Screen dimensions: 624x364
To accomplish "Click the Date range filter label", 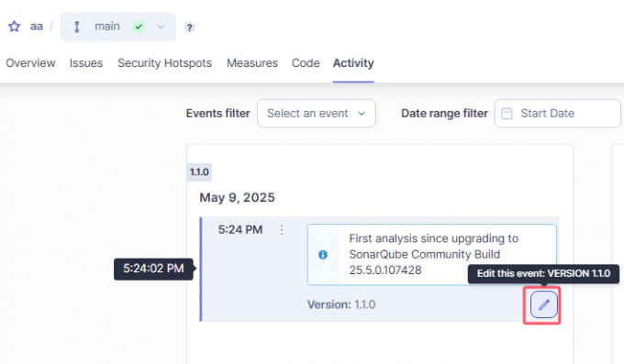I will coord(444,114).
